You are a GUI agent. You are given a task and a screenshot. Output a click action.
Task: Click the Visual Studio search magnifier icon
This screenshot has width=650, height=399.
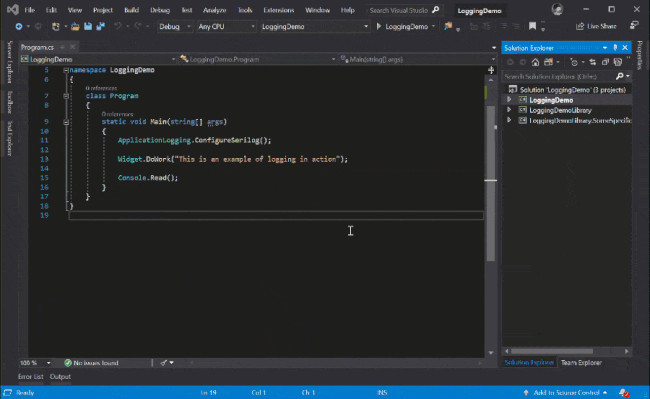coord(435,10)
